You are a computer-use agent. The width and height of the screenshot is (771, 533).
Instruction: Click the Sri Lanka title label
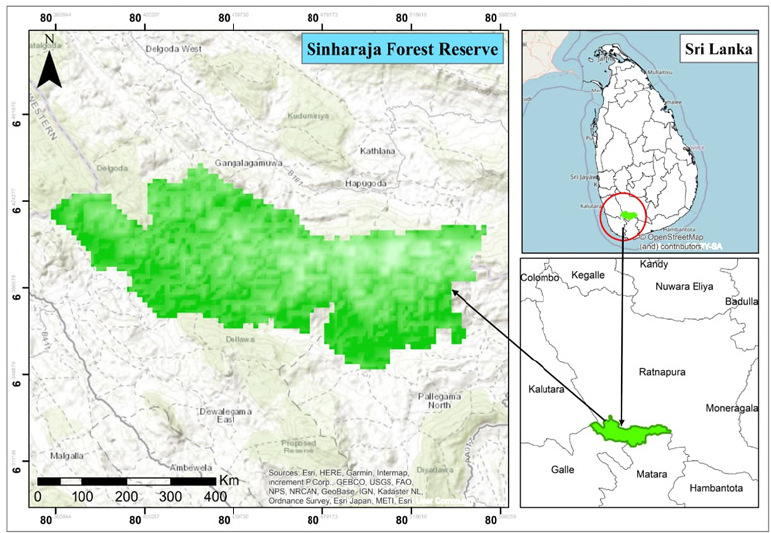click(x=718, y=50)
